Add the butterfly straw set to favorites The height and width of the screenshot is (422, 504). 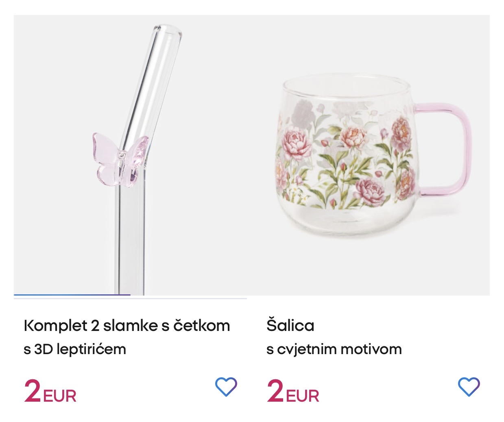pos(226,387)
